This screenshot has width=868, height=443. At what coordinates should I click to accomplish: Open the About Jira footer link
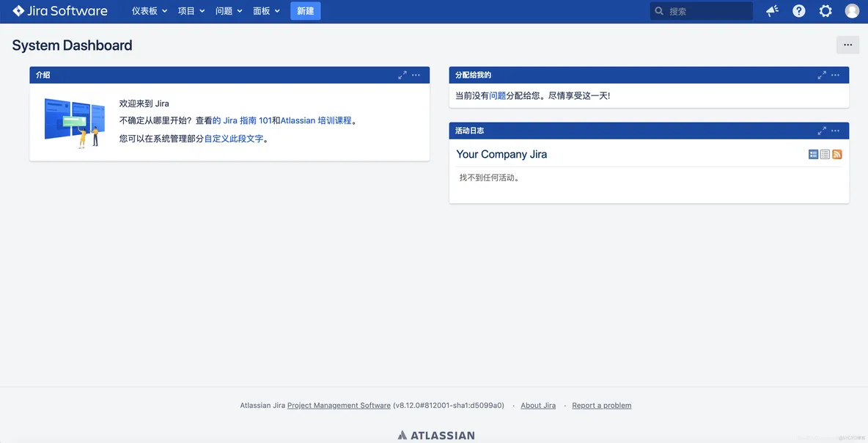coord(538,406)
